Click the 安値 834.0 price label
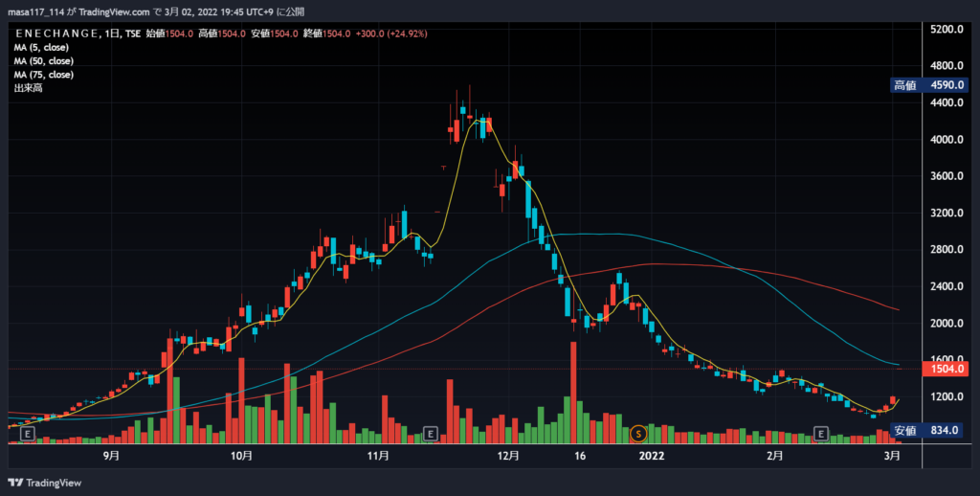The image size is (980, 496). point(926,430)
